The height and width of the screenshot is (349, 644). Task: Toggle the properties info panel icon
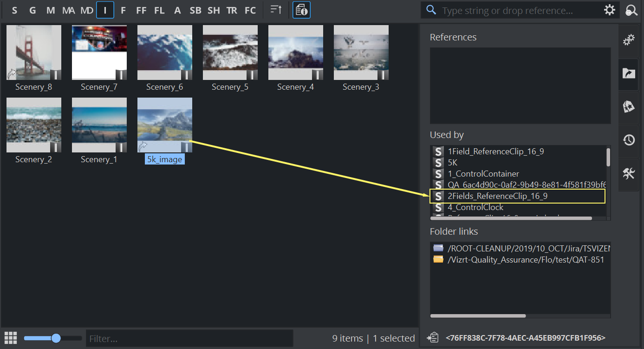[302, 10]
